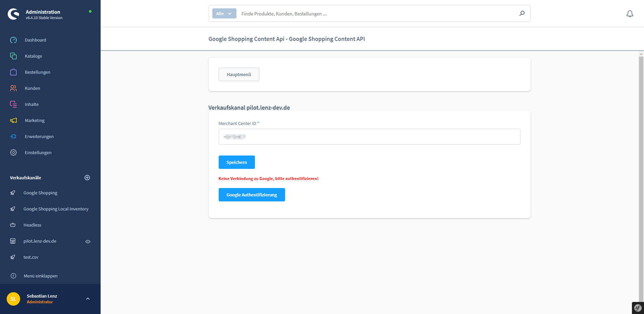The image size is (644, 314).
Task: Click the Kataloge icon
Action: pos(13,56)
